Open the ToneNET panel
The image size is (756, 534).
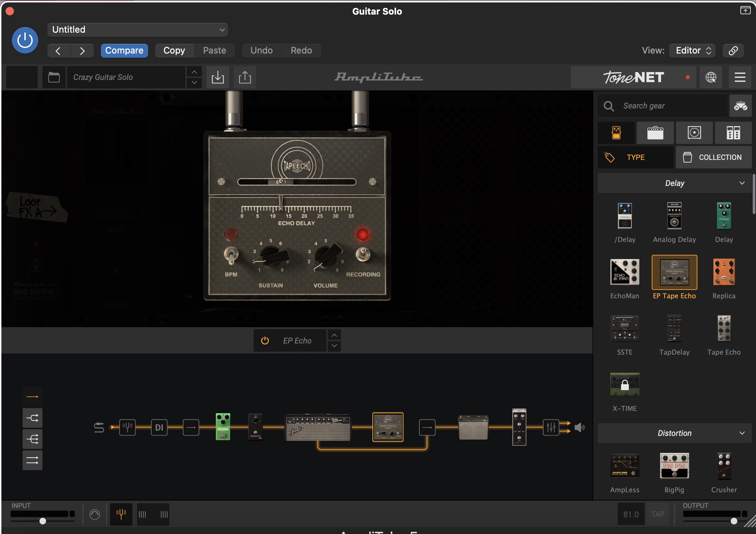click(633, 77)
